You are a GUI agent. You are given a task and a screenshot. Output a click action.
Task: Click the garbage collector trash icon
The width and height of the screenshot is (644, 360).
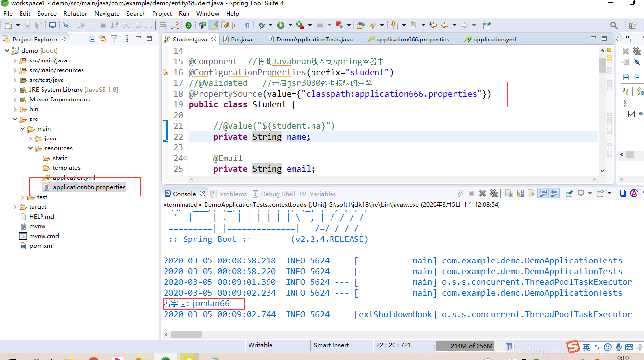coord(509,346)
